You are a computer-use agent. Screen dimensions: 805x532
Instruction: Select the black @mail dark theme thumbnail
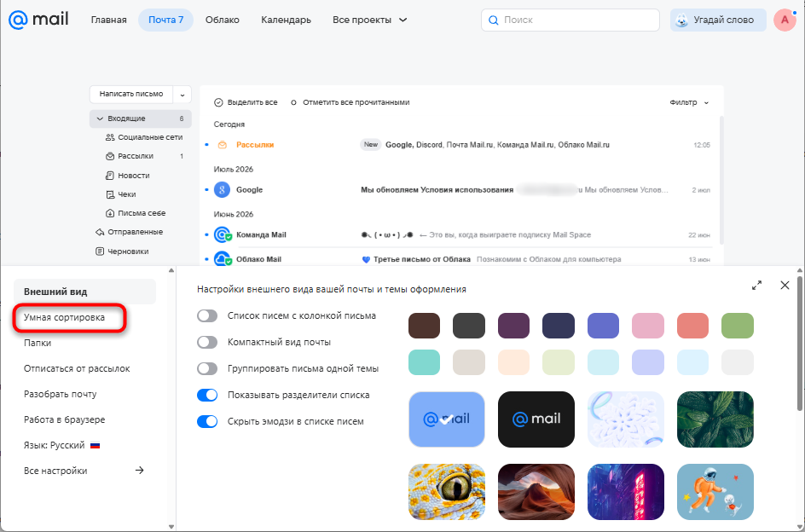(x=536, y=419)
